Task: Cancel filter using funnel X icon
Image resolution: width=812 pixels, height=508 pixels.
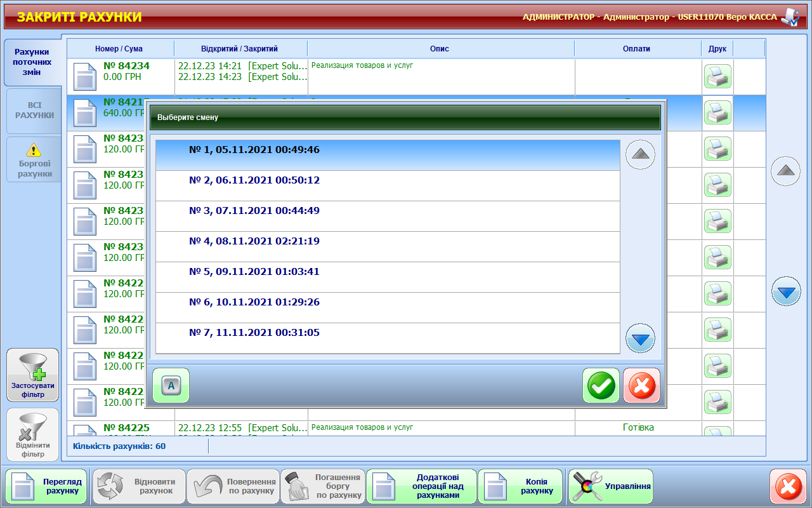Action: [33, 434]
